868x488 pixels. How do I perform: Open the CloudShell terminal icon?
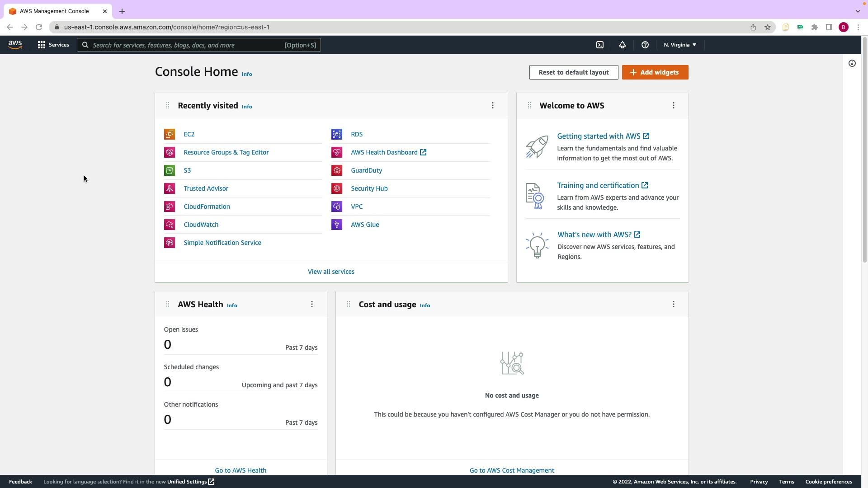pos(600,45)
